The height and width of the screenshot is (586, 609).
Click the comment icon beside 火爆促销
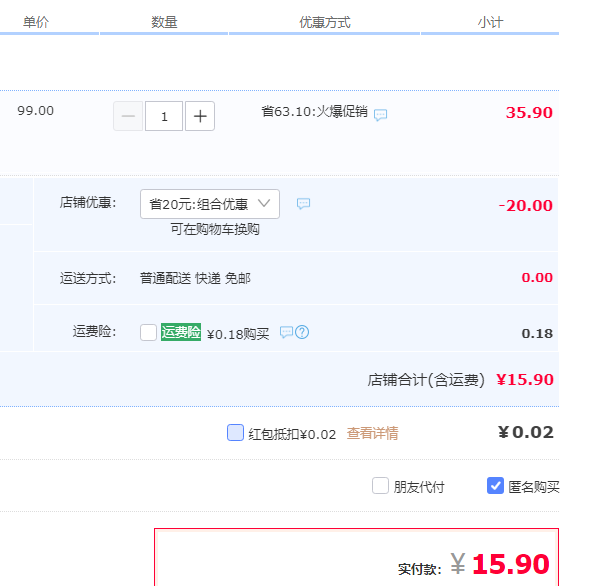[x=381, y=115]
